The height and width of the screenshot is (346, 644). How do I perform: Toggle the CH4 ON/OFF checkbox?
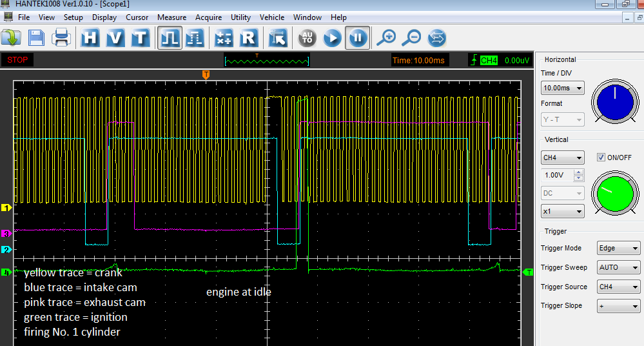601,158
